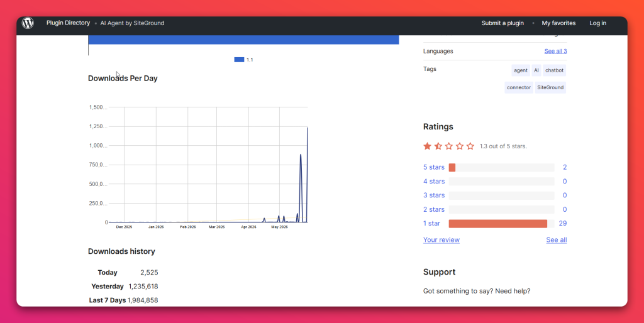Open See all 3 languages

coord(555,52)
